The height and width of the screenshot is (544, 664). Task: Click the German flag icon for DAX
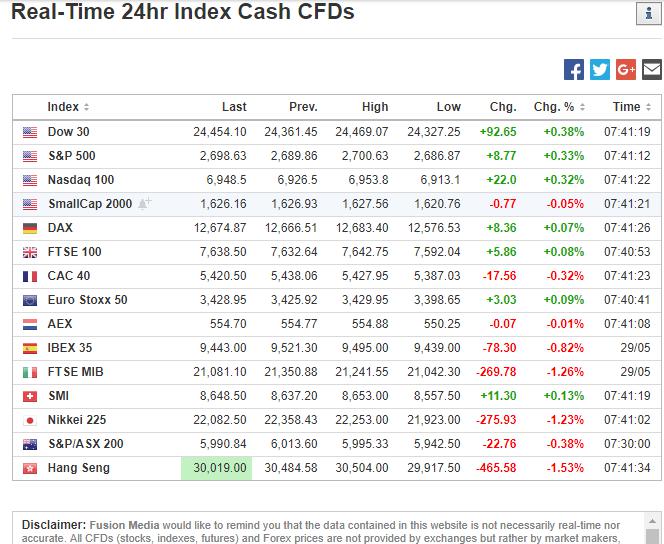point(30,228)
